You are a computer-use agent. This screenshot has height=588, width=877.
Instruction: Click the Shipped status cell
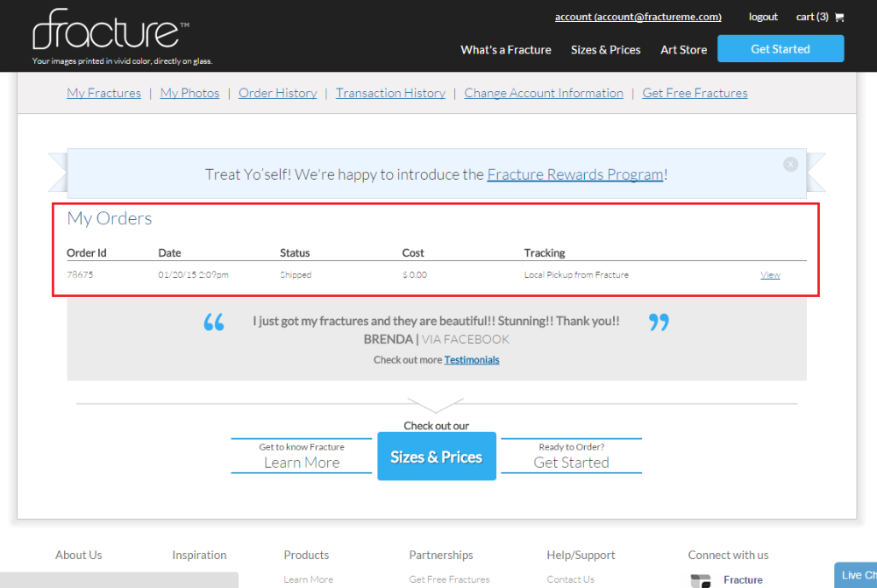click(x=296, y=274)
